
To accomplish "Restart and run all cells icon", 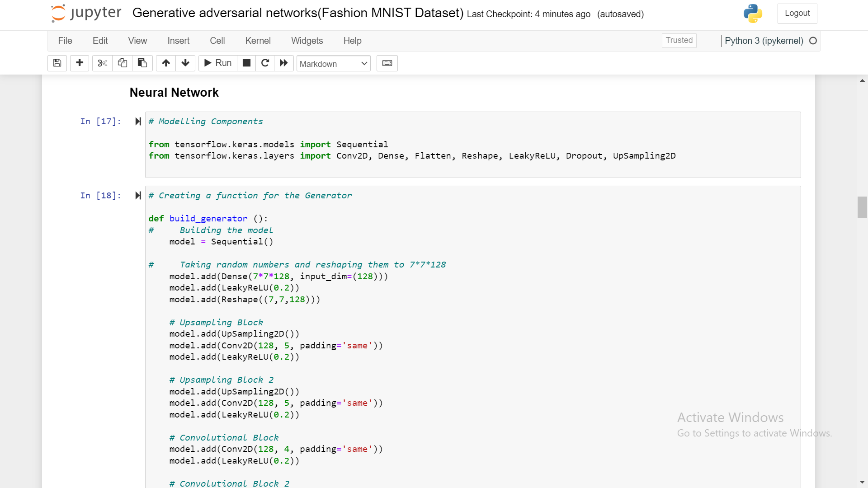I will 284,63.
